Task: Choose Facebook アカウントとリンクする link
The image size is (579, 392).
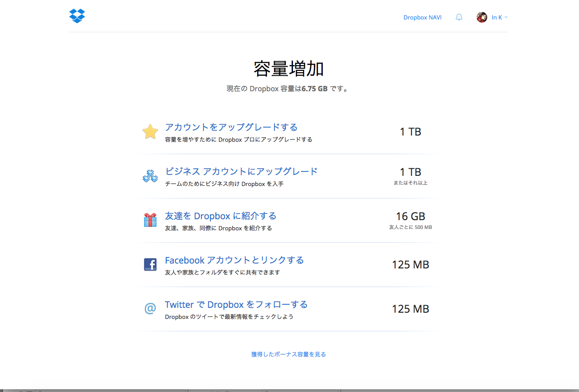Action: pos(234,260)
